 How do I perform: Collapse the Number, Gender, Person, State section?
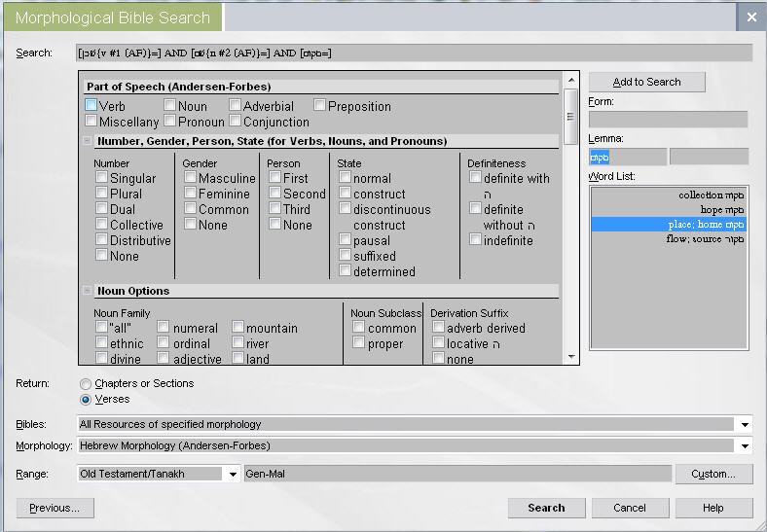[87, 141]
